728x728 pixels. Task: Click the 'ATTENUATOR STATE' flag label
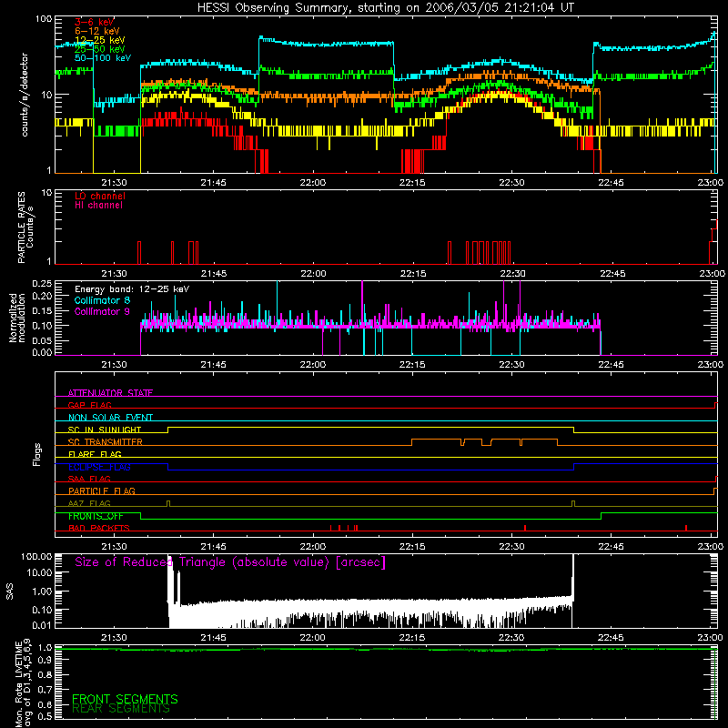click(x=110, y=393)
